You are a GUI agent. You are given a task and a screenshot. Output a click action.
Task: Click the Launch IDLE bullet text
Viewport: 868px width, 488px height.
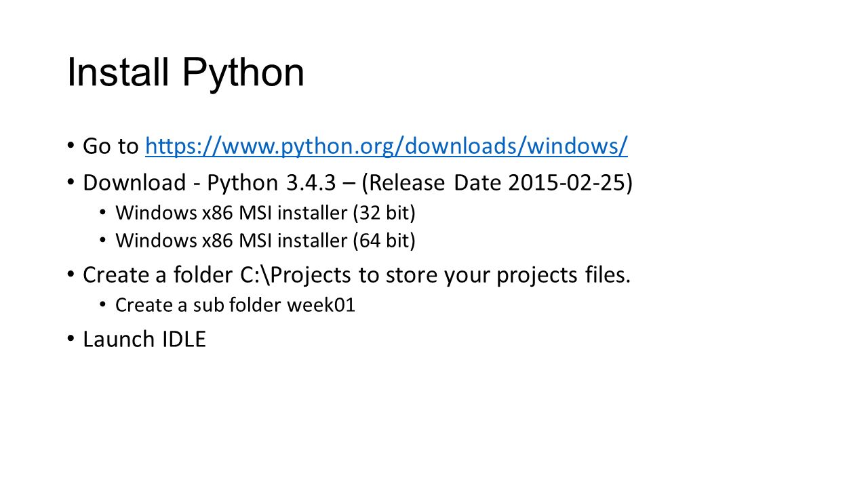coord(144,339)
